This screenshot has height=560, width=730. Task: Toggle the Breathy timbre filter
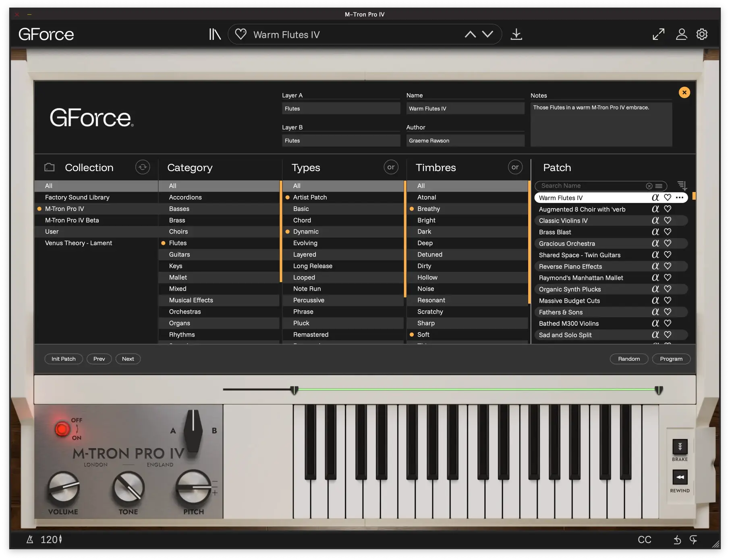click(x=467, y=209)
